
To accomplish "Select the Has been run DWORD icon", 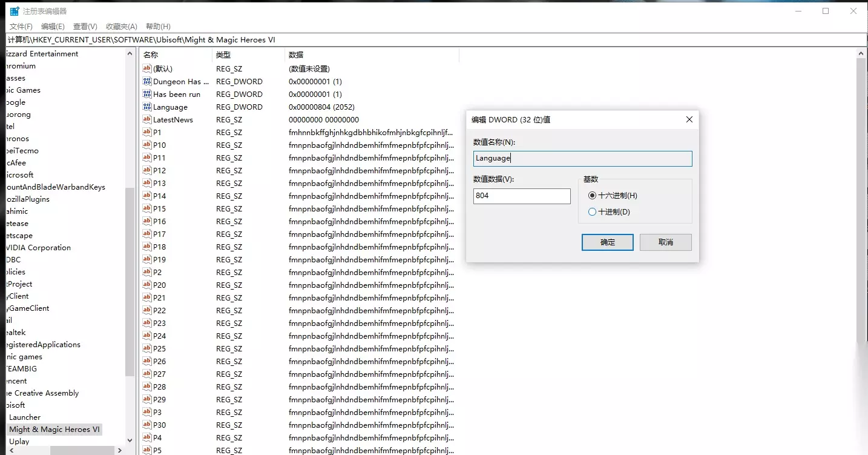I will click(147, 94).
